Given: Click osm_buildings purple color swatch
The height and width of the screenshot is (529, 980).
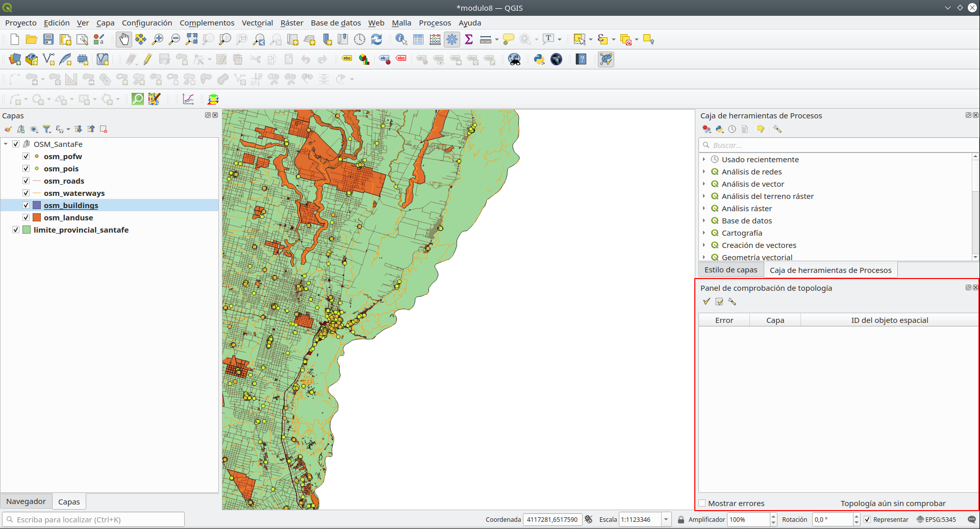Looking at the screenshot, I should [37, 205].
